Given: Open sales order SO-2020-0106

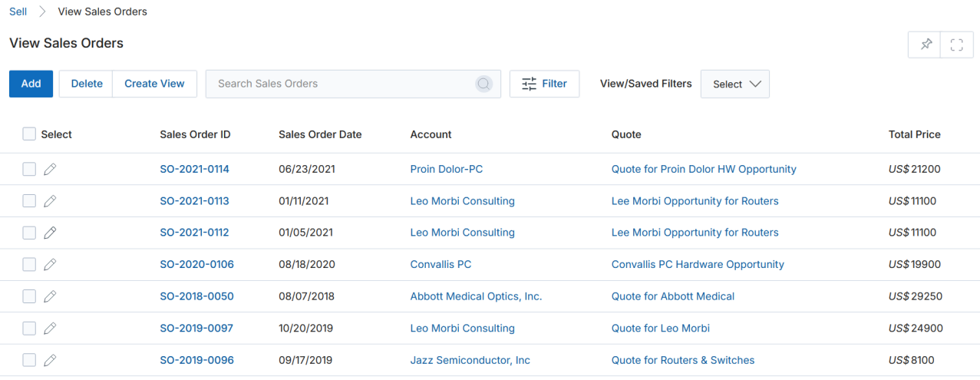Looking at the screenshot, I should (x=196, y=264).
